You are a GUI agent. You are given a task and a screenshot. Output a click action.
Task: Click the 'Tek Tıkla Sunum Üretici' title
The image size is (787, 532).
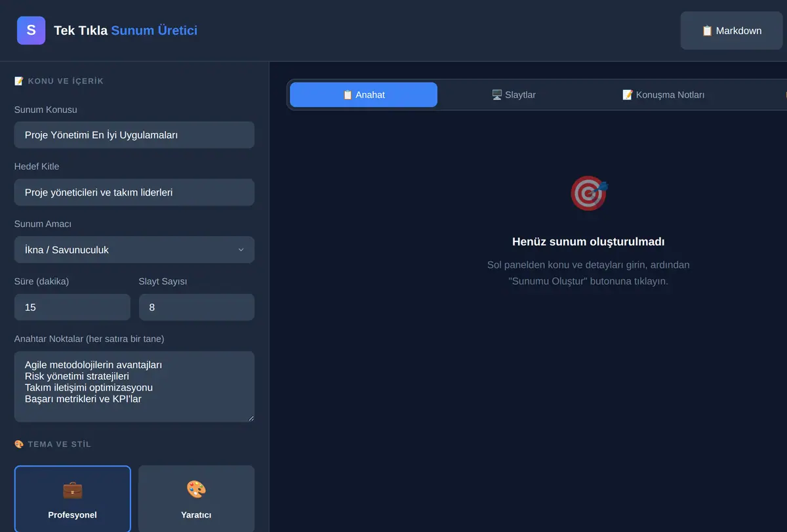tap(125, 30)
